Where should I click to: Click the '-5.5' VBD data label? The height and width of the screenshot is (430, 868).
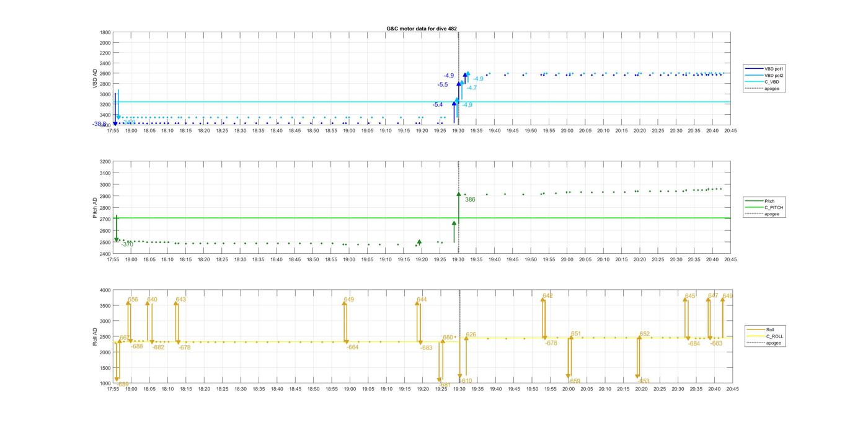(x=443, y=85)
